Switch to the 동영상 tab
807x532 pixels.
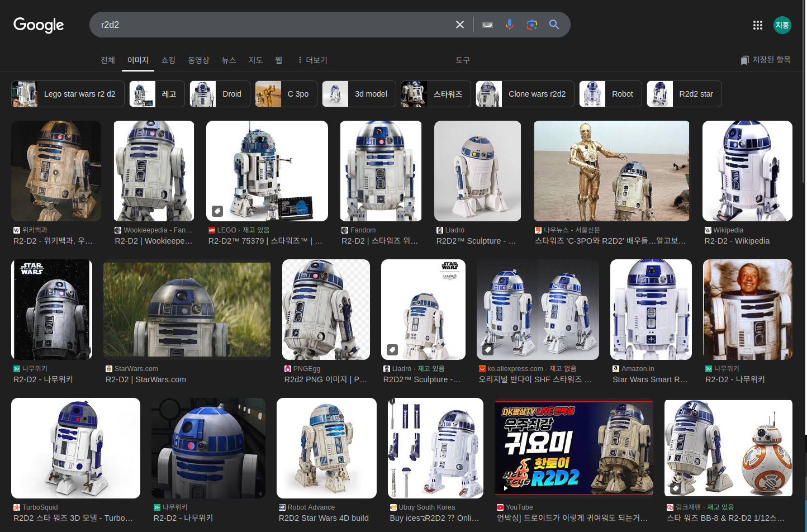point(198,60)
